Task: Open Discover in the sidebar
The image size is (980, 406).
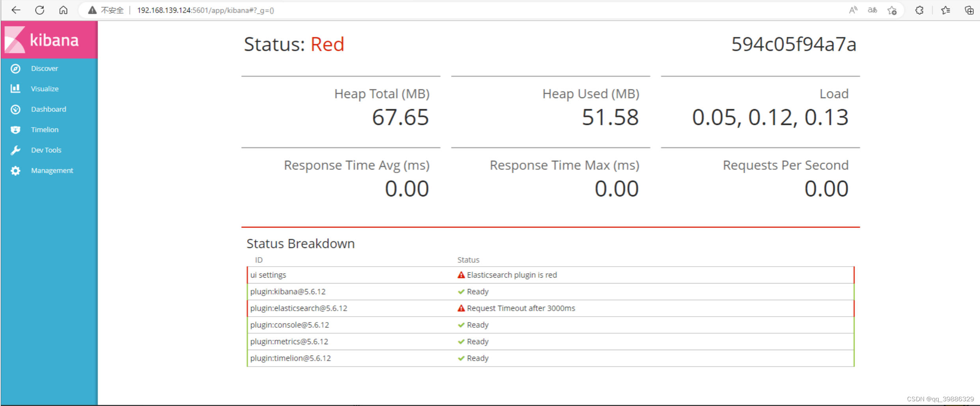Action: point(45,69)
